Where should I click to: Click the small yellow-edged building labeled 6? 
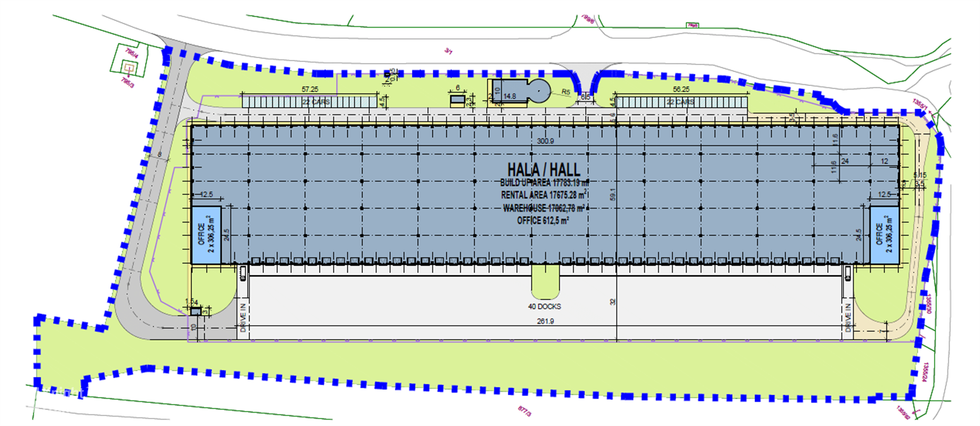tap(457, 100)
